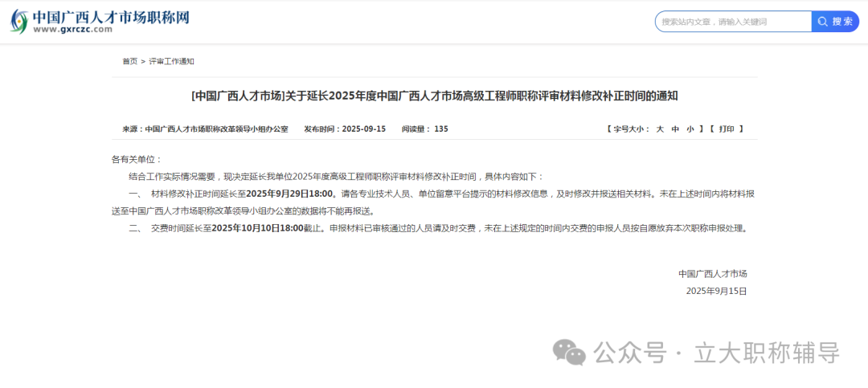Set font size to 大
The width and height of the screenshot is (868, 388).
pyautogui.click(x=659, y=129)
